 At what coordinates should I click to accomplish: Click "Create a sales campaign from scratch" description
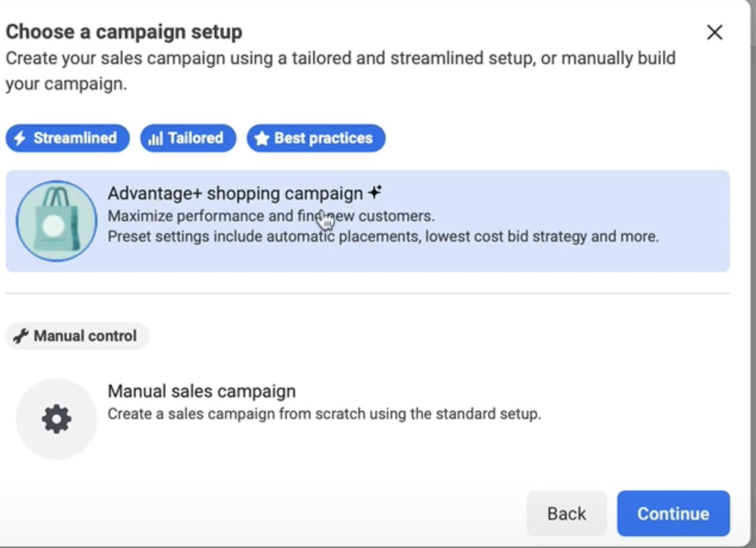324,413
